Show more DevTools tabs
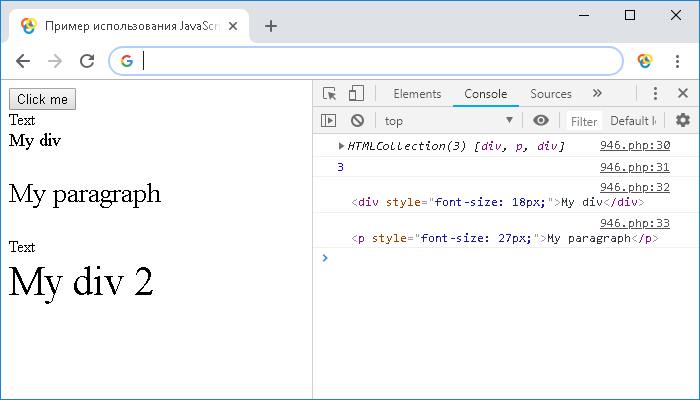This screenshot has width=700, height=400. point(597,94)
